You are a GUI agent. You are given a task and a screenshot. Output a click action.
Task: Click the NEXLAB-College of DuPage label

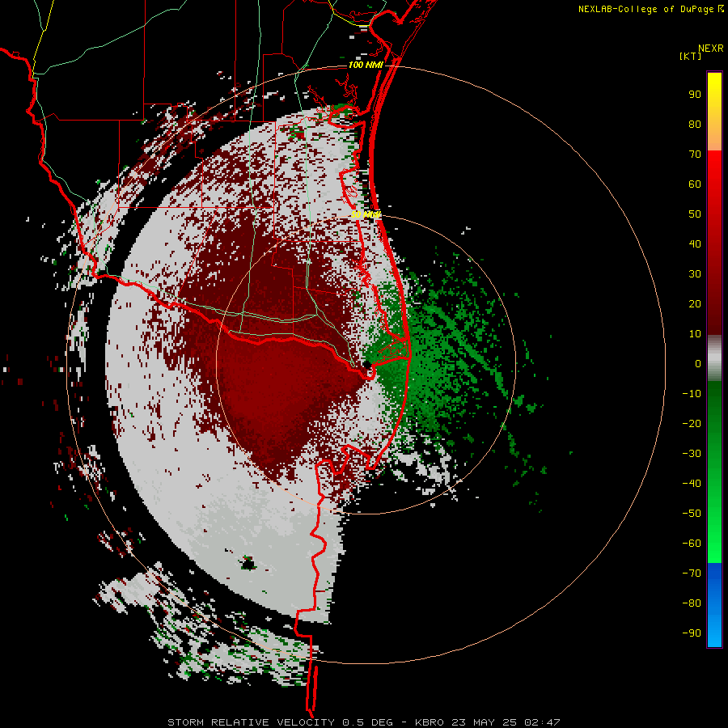(x=645, y=9)
